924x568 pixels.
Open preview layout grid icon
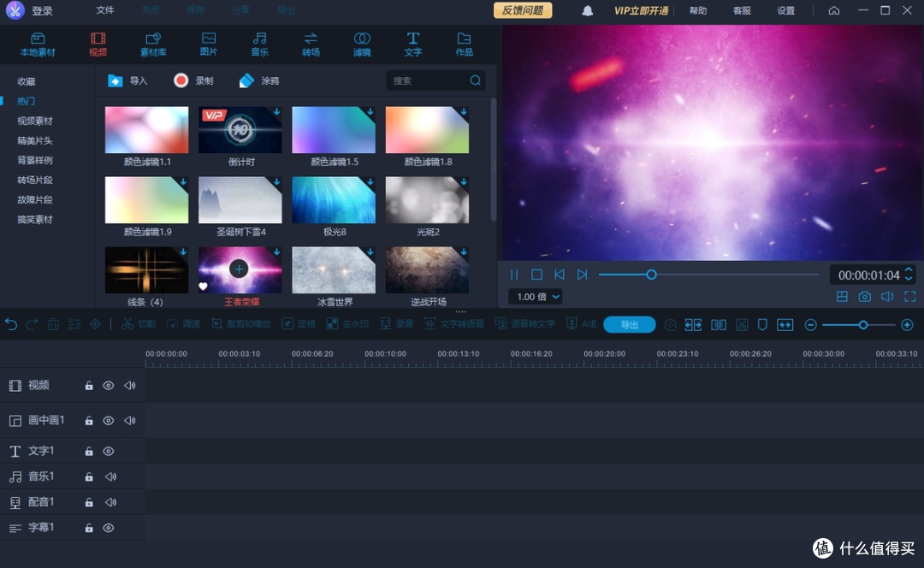(x=842, y=296)
